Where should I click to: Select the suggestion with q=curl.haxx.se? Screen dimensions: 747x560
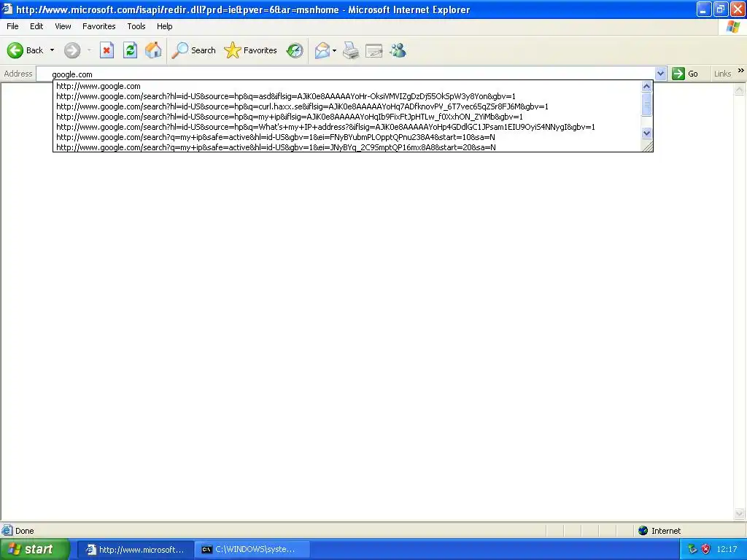[x=347, y=106]
